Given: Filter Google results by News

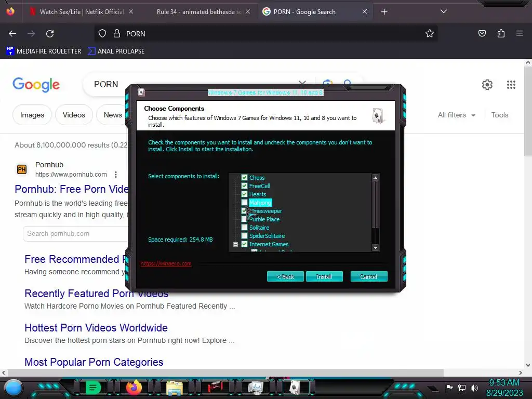Looking at the screenshot, I should [x=112, y=115].
